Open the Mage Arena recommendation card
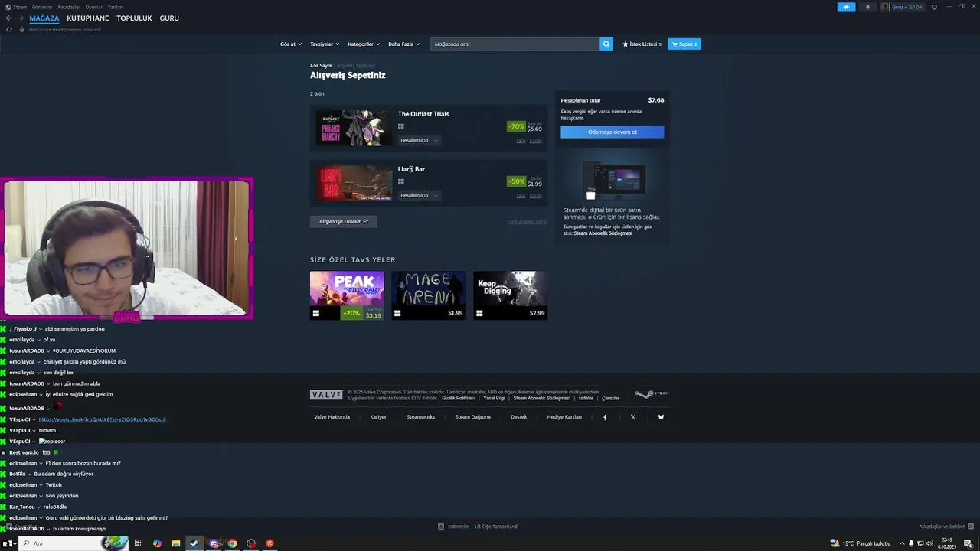Image resolution: width=980 pixels, height=551 pixels. [429, 295]
